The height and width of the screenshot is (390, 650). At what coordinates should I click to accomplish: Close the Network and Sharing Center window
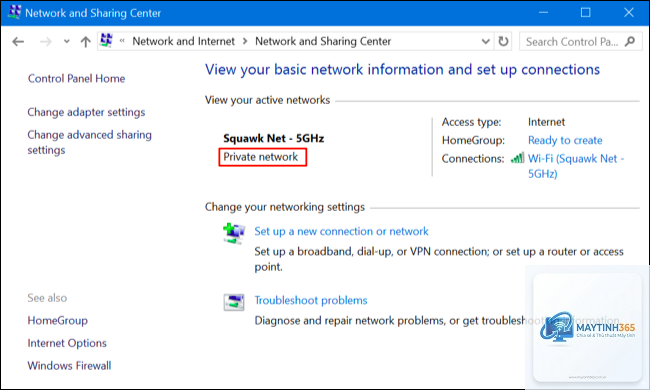coord(629,13)
